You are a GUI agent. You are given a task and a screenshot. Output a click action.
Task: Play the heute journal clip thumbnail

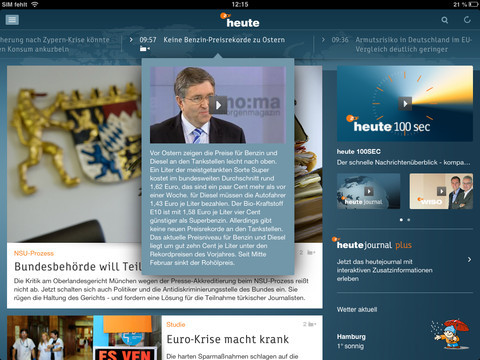tap(369, 191)
